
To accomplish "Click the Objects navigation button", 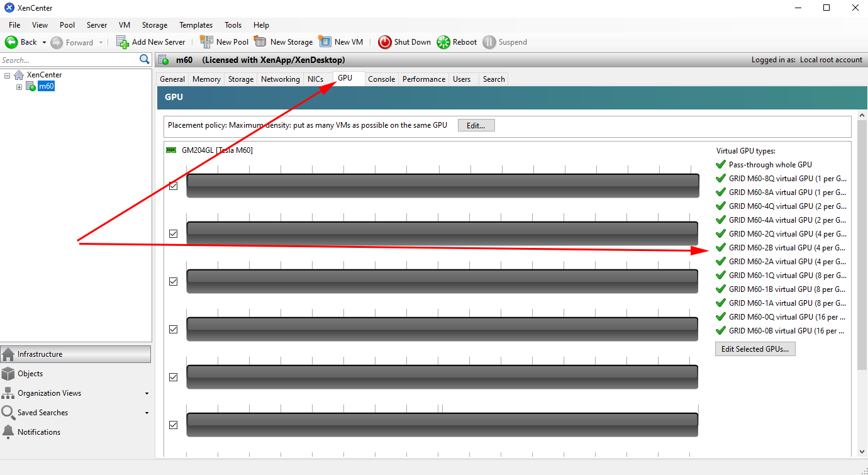I will click(x=75, y=374).
